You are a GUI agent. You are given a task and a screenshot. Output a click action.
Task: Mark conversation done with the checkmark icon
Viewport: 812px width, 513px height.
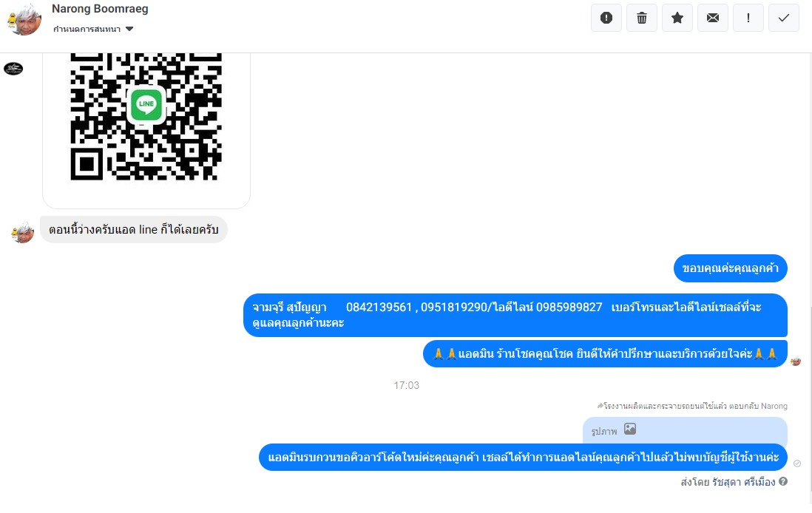pos(783,18)
